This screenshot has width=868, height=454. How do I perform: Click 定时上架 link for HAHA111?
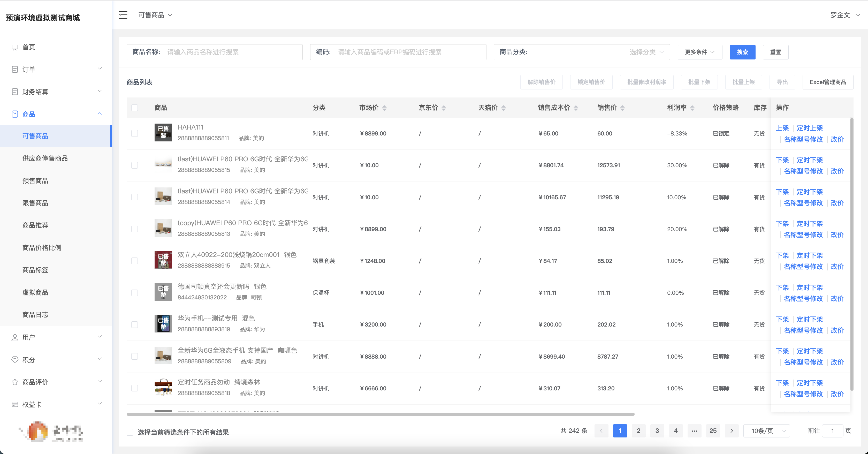[x=809, y=128]
